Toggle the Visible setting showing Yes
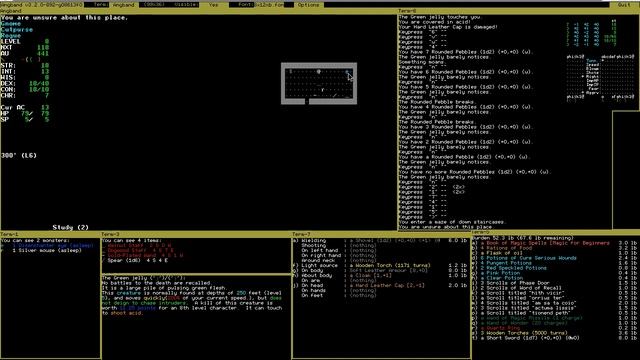640x360 pixels. pos(213,5)
